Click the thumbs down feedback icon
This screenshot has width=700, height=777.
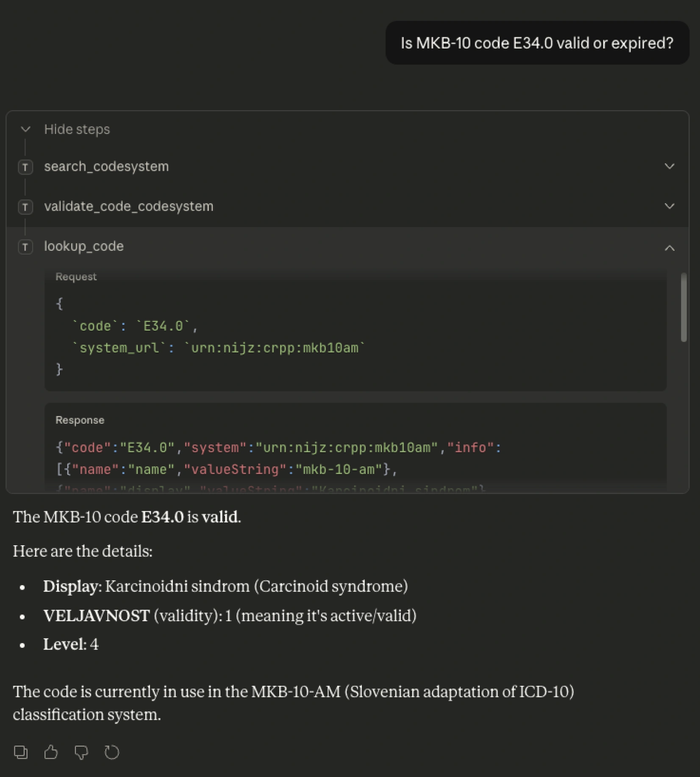pos(81,752)
